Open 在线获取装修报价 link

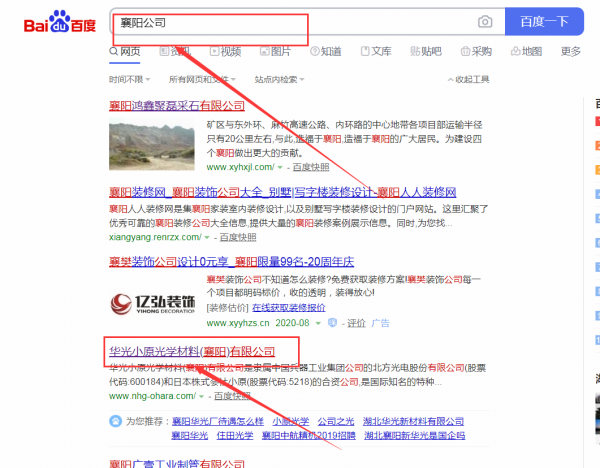[x=289, y=308]
